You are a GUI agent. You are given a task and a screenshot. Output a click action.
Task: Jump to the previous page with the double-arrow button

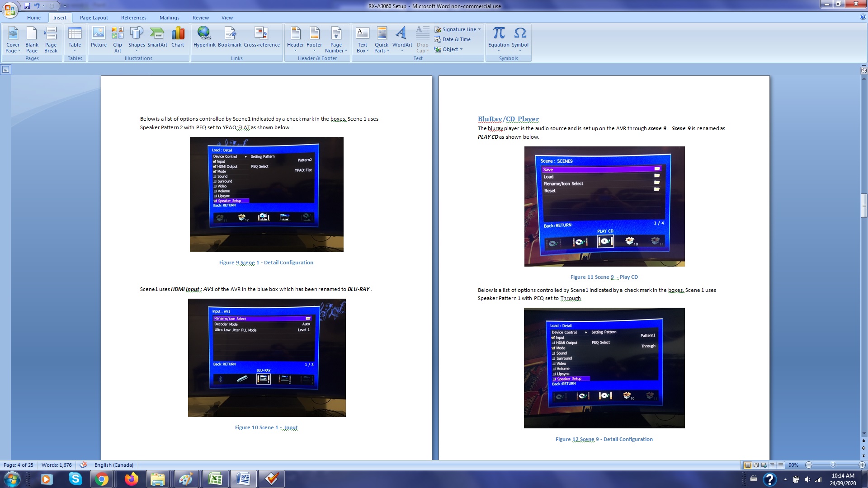[x=864, y=441]
